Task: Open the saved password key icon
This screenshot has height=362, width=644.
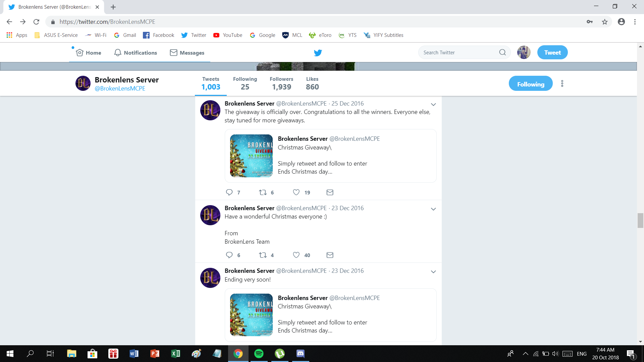Action: (589, 22)
